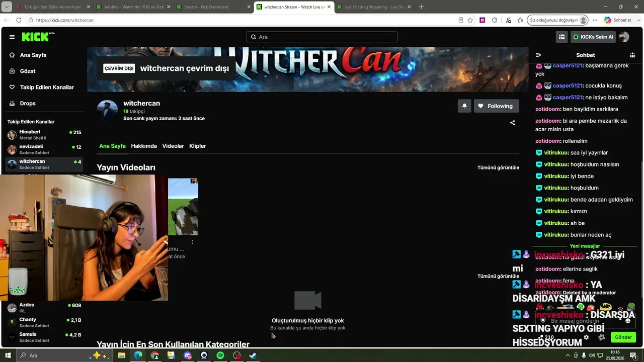This screenshot has width=644, height=362.
Task: Click the 'Siz olduğunuzu doğrulayın' profile button
Action: pos(558,20)
